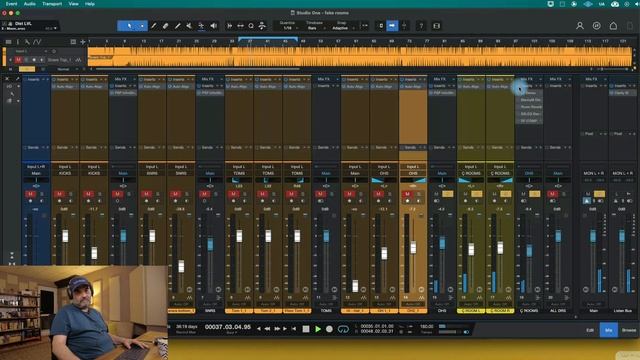Toggle Loop in the transport bar
Image resolution: width=640 pixels, height=360 pixels.
pyautogui.click(x=343, y=329)
